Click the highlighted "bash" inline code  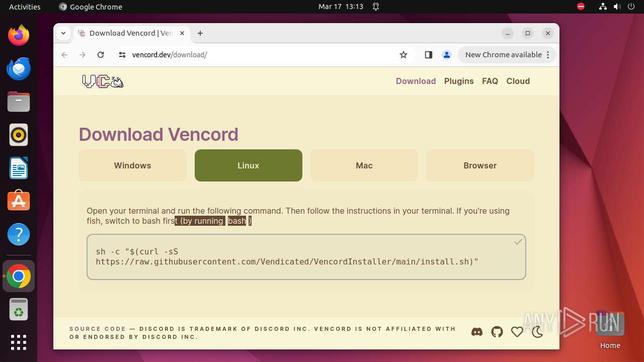click(x=237, y=221)
